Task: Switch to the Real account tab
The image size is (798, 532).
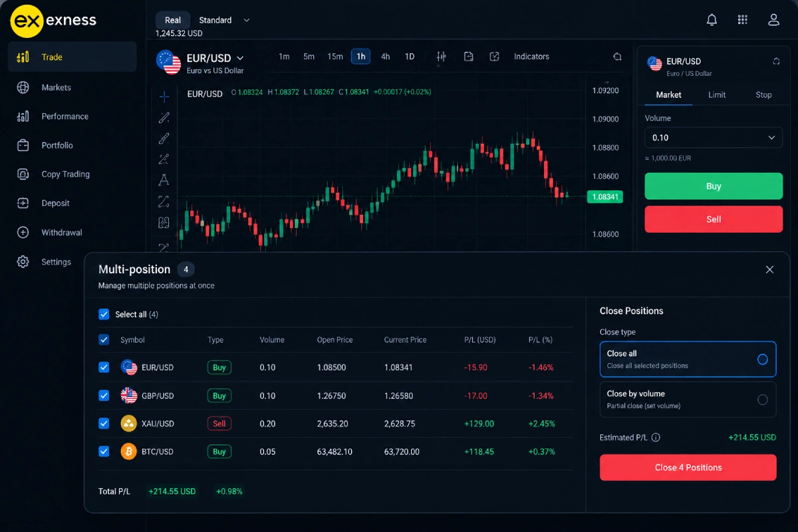Action: point(173,20)
